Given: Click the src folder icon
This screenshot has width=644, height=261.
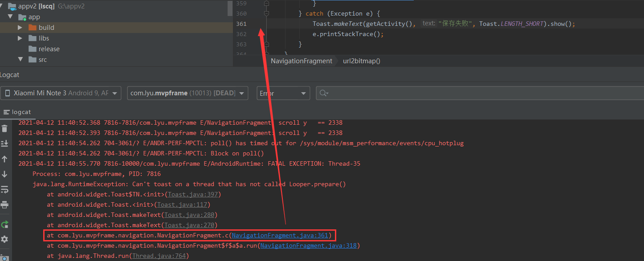Looking at the screenshot, I should pos(33,60).
